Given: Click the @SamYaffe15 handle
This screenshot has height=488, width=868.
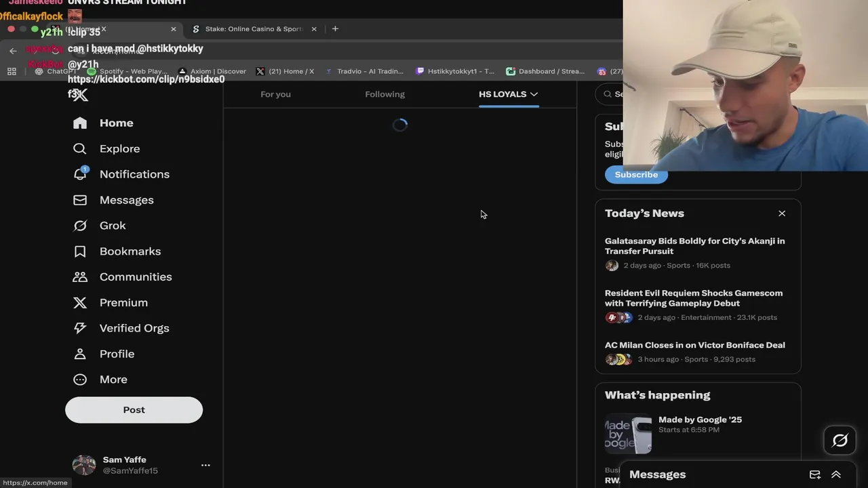Looking at the screenshot, I should pos(130,470).
